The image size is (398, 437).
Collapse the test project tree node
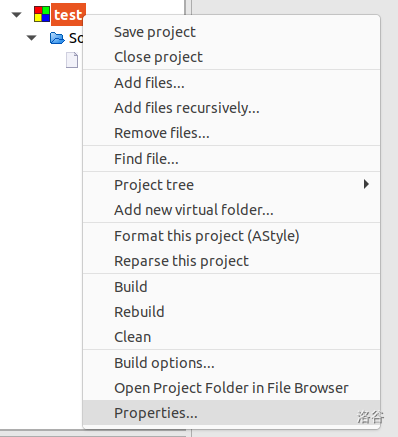pyautogui.click(x=16, y=15)
